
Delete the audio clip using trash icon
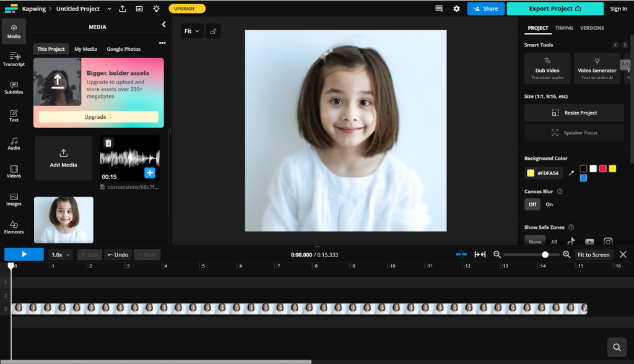(108, 143)
